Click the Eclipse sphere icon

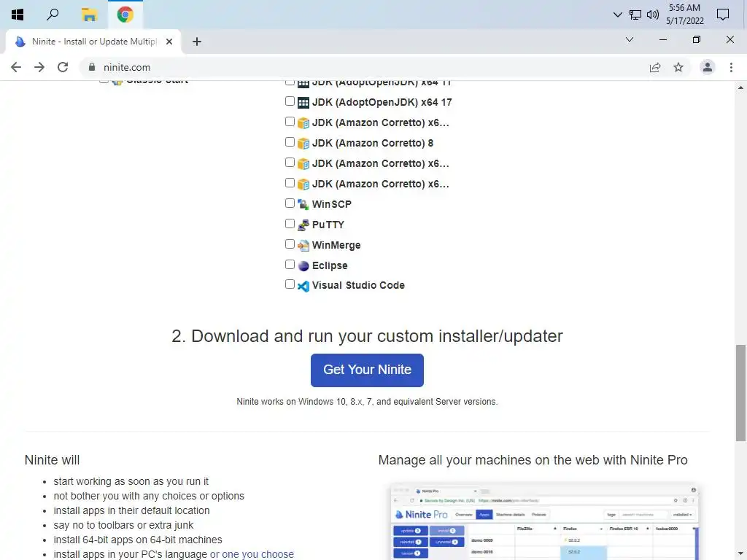[303, 265]
